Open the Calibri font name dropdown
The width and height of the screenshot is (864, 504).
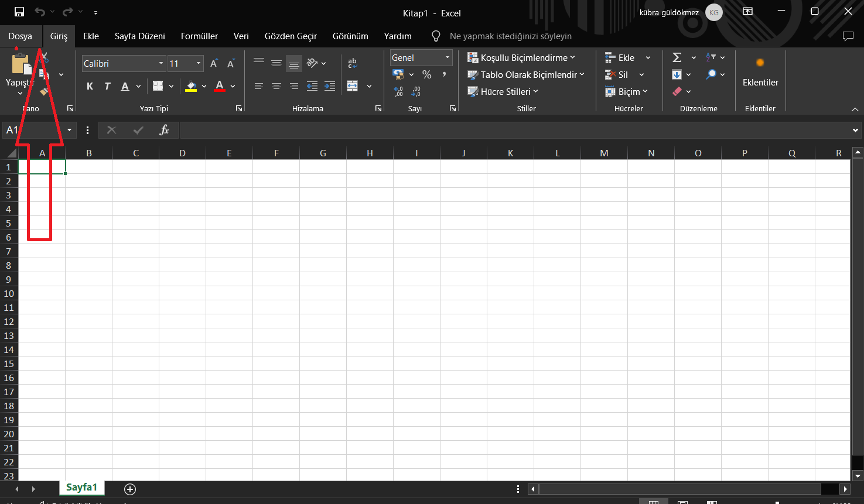pyautogui.click(x=160, y=63)
